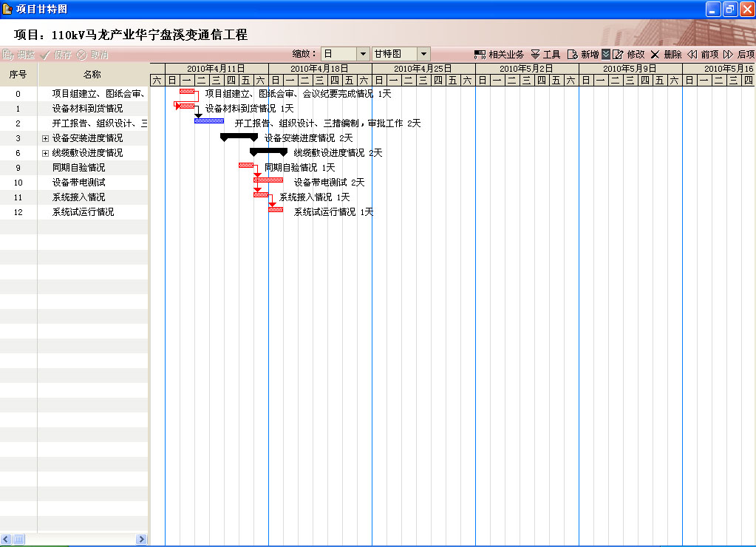Go to 前项 (Previous item)
The height and width of the screenshot is (547, 756).
pos(692,55)
